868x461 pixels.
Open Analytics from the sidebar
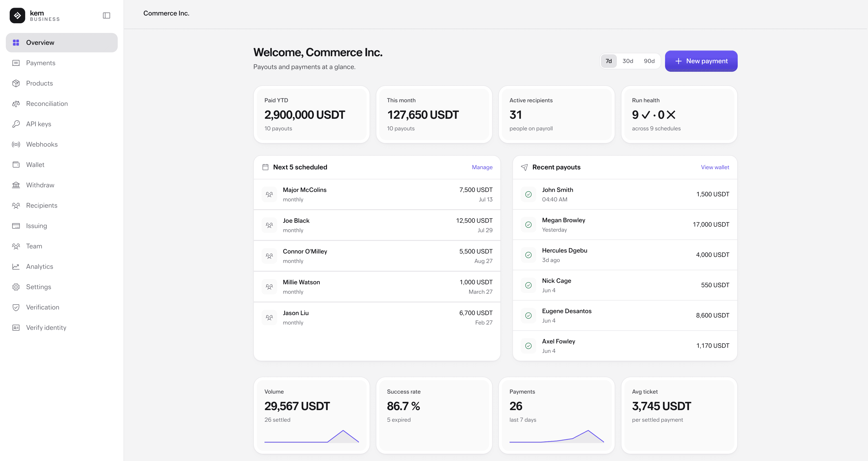62,266
